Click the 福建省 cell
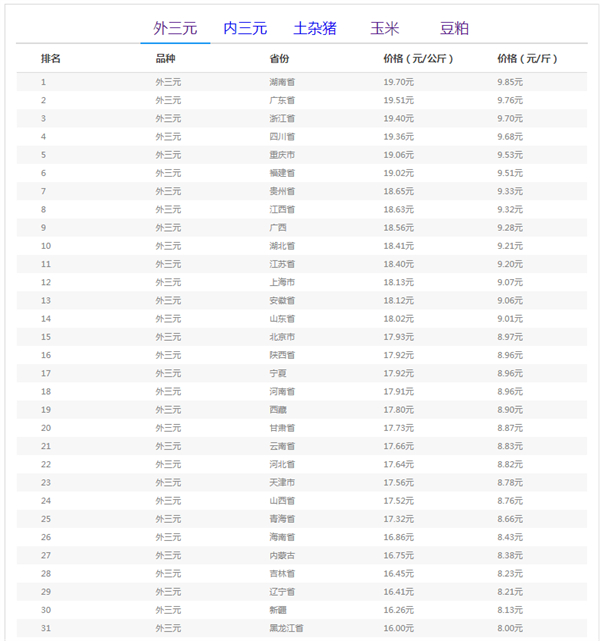 (282, 173)
